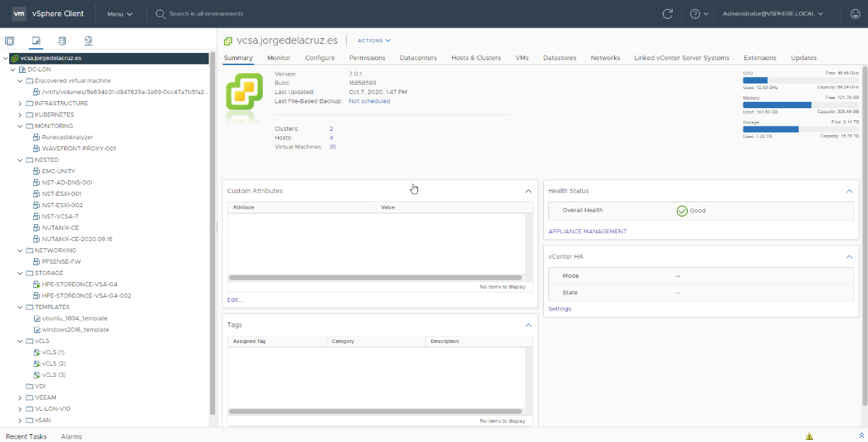
Task: Click the vCLS (1) VM icon
Action: pyautogui.click(x=37, y=352)
